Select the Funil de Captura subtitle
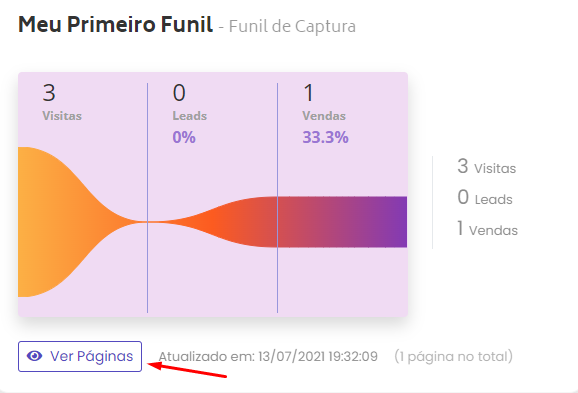Screen dimensions: 578x393 click(292, 27)
